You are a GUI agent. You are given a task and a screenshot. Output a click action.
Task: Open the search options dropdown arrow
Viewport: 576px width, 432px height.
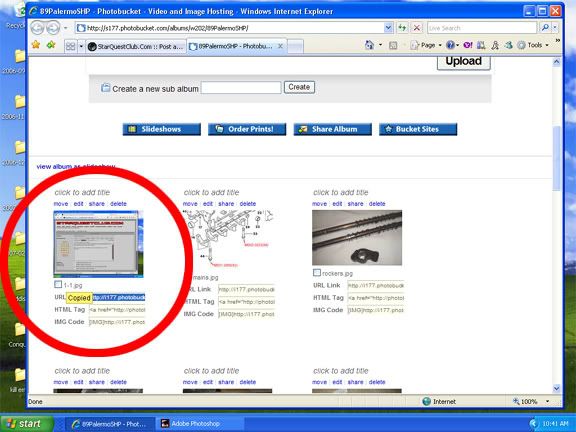point(555,28)
